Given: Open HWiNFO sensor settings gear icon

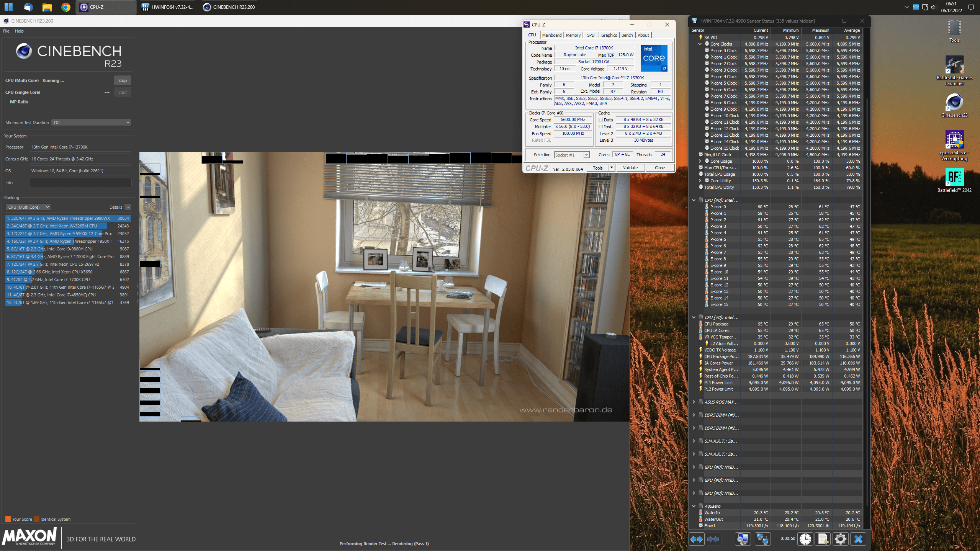Looking at the screenshot, I should click(x=840, y=539).
